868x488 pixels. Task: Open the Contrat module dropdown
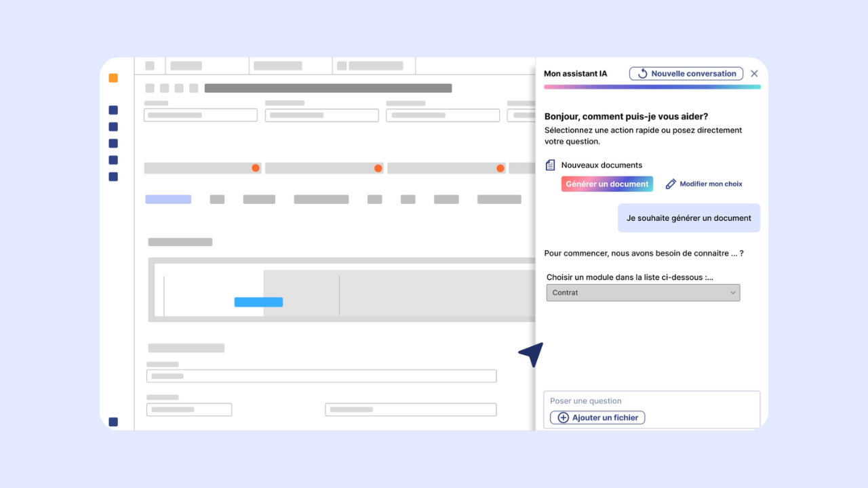[642, 293]
